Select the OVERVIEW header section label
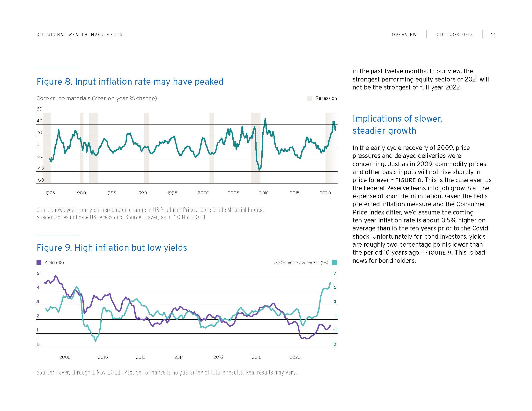Viewport: 532px width, 411px height. pyautogui.click(x=404, y=35)
